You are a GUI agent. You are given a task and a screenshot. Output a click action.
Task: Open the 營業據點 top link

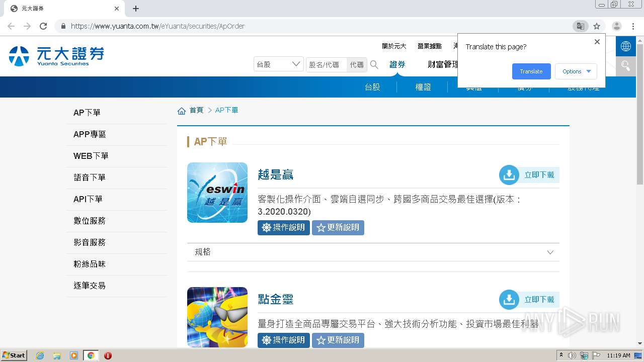tap(430, 46)
